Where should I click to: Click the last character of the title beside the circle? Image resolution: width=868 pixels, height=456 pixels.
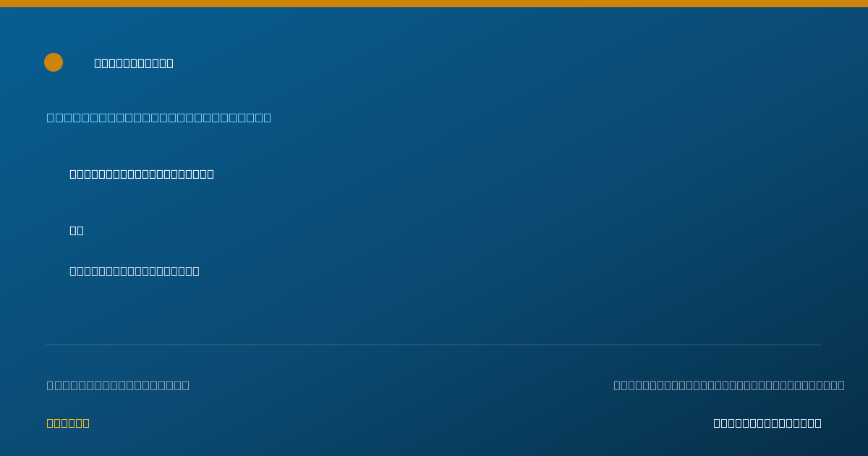(170, 63)
